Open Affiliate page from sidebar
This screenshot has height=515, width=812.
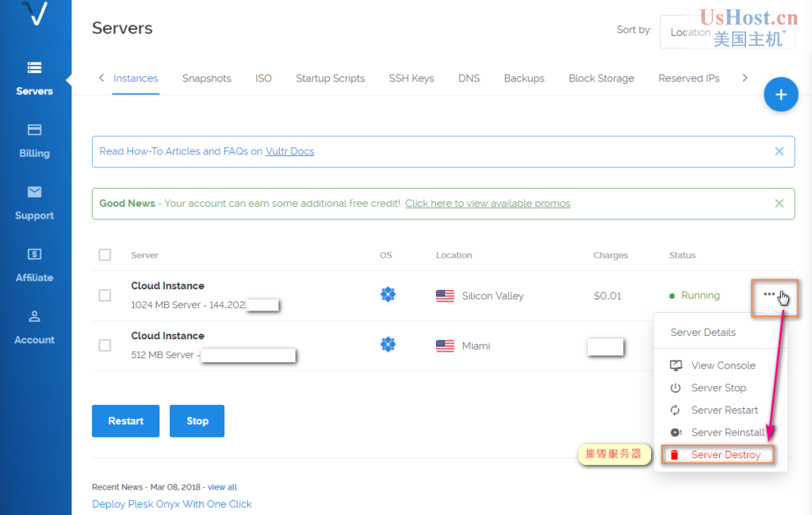coord(34,265)
